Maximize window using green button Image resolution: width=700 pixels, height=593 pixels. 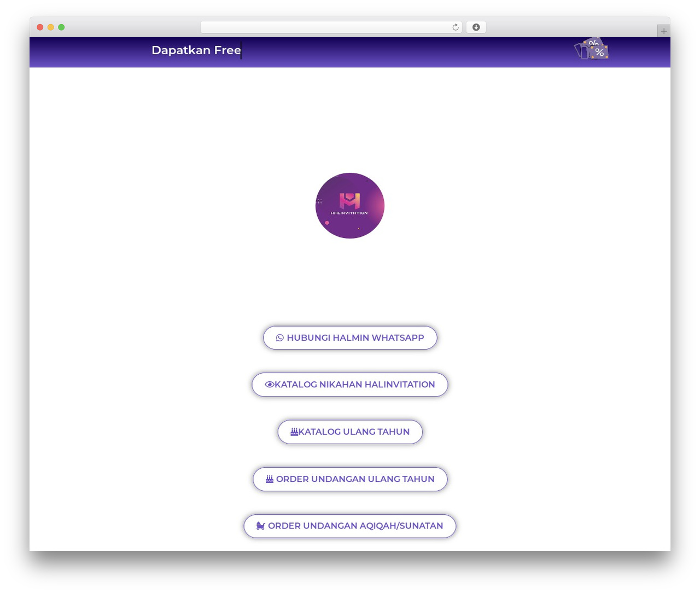[61, 27]
